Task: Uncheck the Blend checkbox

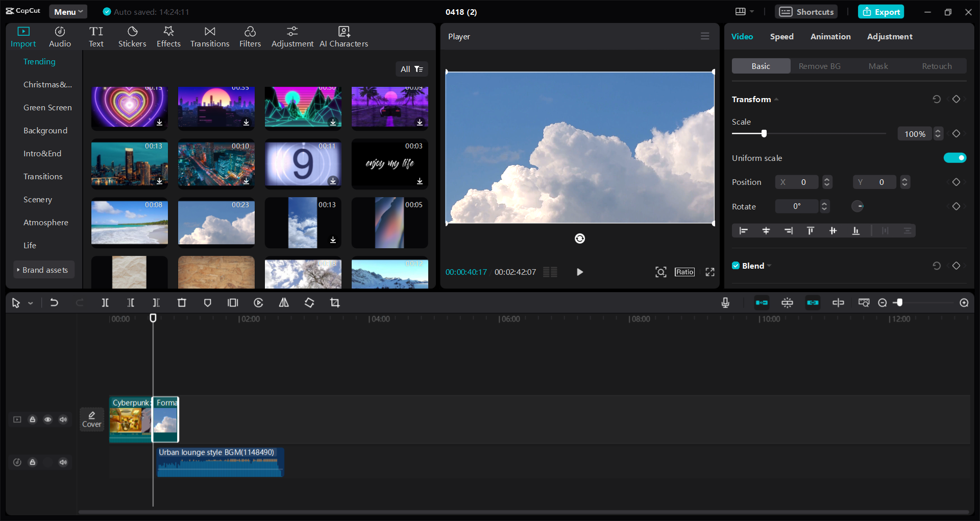Action: [736, 266]
